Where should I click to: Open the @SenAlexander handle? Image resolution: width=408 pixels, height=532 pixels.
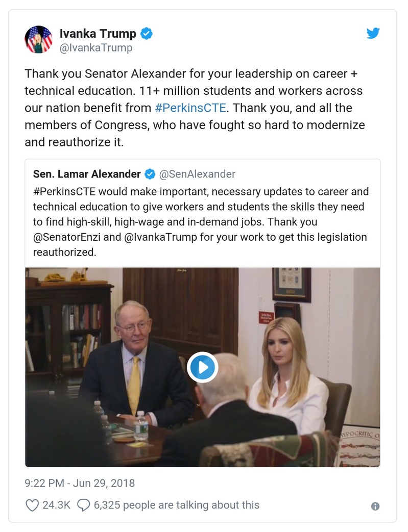(x=198, y=174)
